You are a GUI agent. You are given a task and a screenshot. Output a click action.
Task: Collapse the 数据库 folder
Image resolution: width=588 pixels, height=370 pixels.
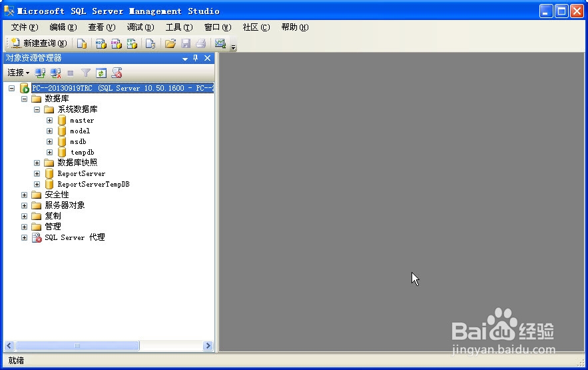(x=25, y=99)
